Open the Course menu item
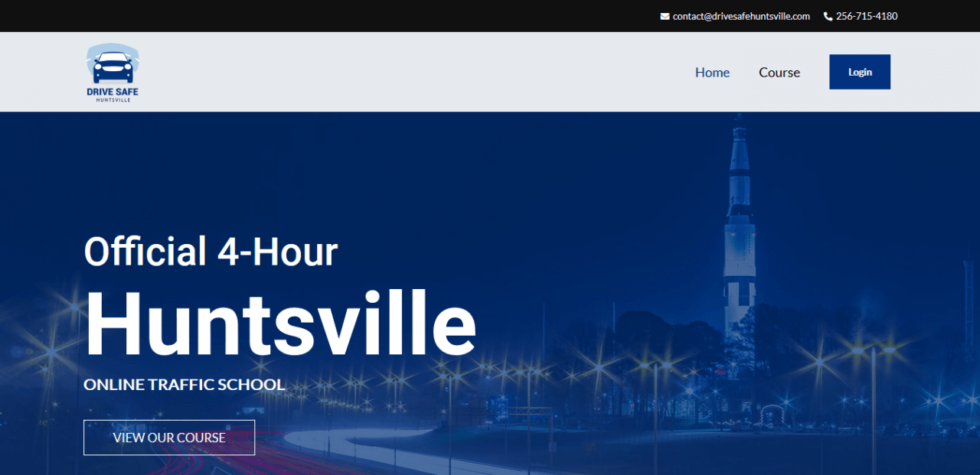The height and width of the screenshot is (475, 980). tap(779, 73)
